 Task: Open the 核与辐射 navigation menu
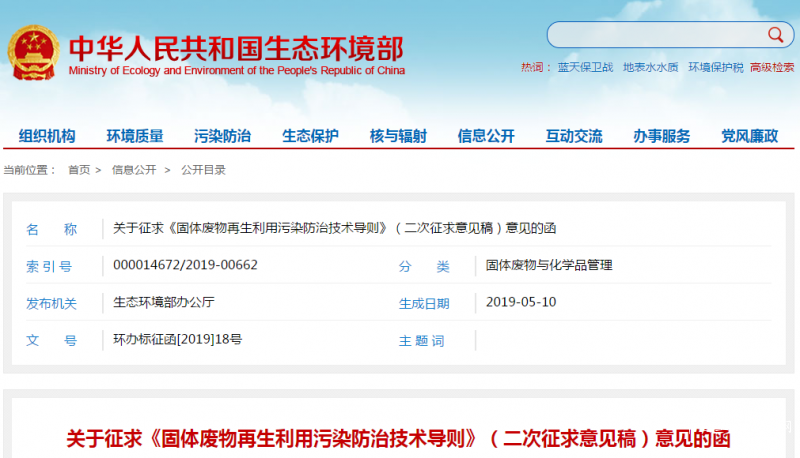[398, 136]
